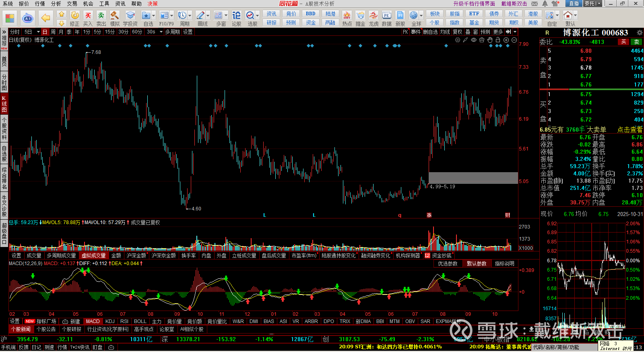Viewport: 644px width, 352px height.
Task: Click the 周期 clock icon
Action: tap(182, 15)
